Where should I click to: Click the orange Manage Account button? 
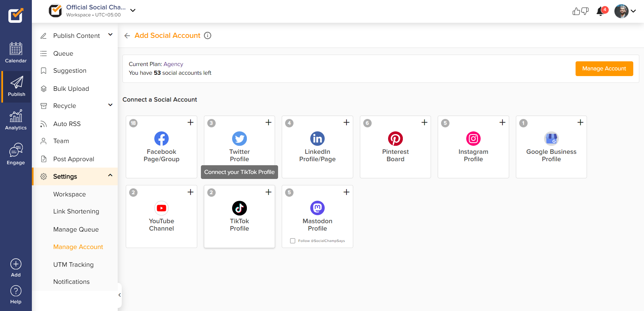(x=604, y=68)
